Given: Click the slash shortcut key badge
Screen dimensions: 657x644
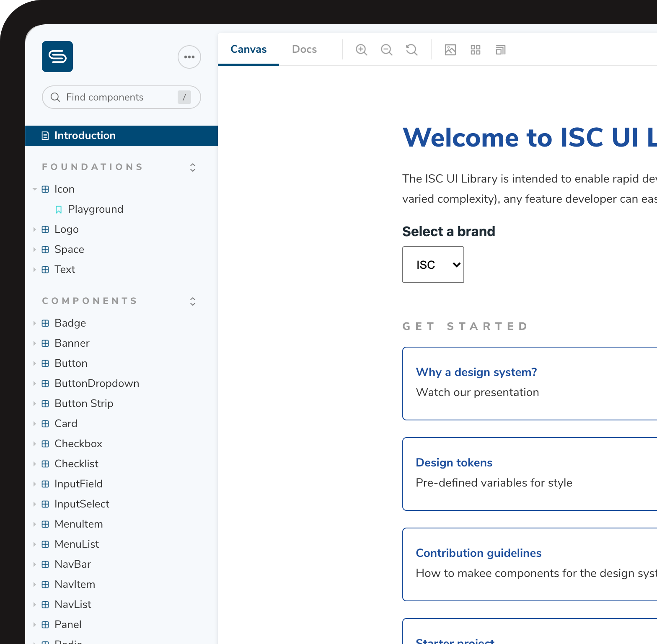Looking at the screenshot, I should tap(184, 97).
